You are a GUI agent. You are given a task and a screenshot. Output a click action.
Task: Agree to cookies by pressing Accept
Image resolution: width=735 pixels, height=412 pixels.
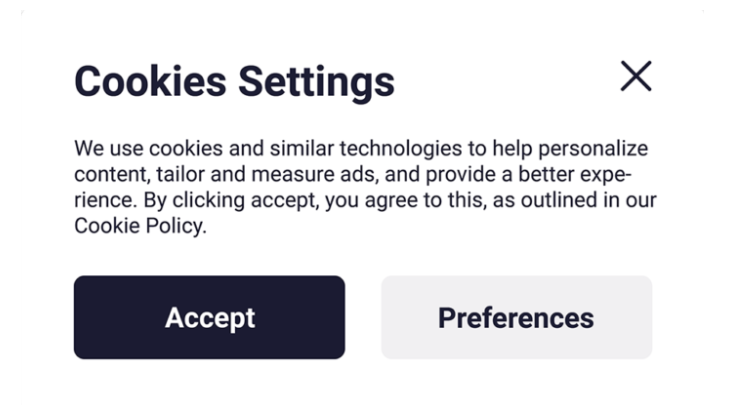coord(209,318)
